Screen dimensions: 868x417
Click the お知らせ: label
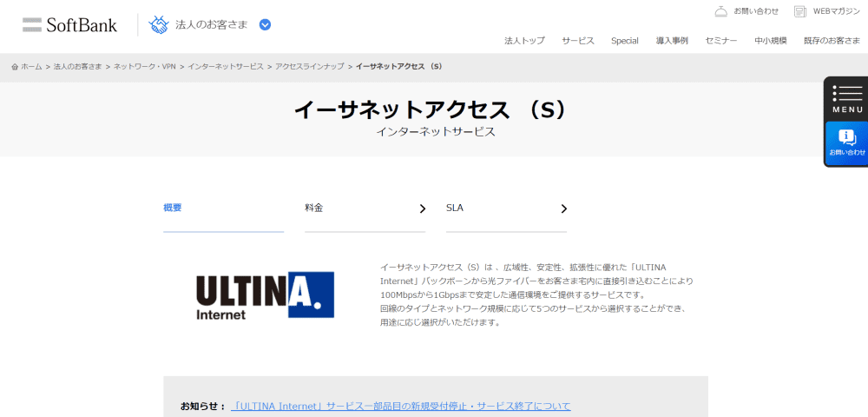coord(202,406)
